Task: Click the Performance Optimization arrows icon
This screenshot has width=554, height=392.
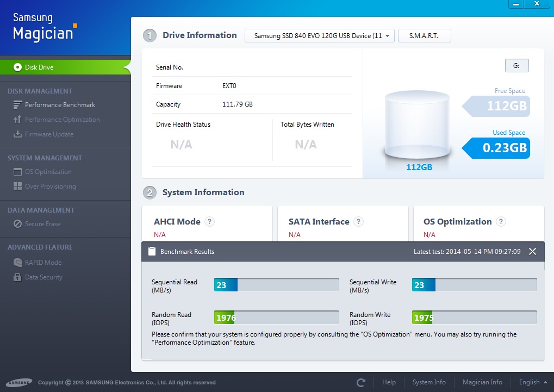Action: pyautogui.click(x=17, y=120)
